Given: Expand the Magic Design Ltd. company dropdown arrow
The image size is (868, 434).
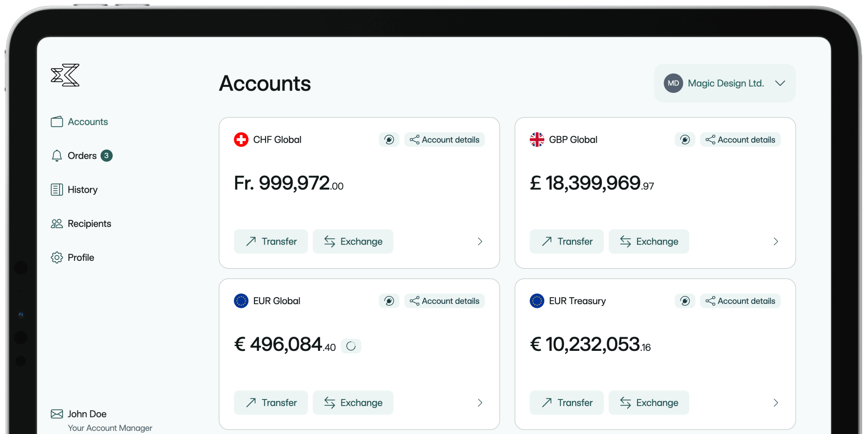Looking at the screenshot, I should pos(780,83).
